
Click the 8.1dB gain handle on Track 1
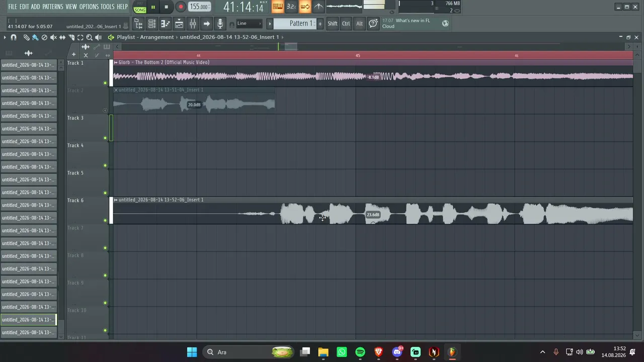tap(373, 77)
